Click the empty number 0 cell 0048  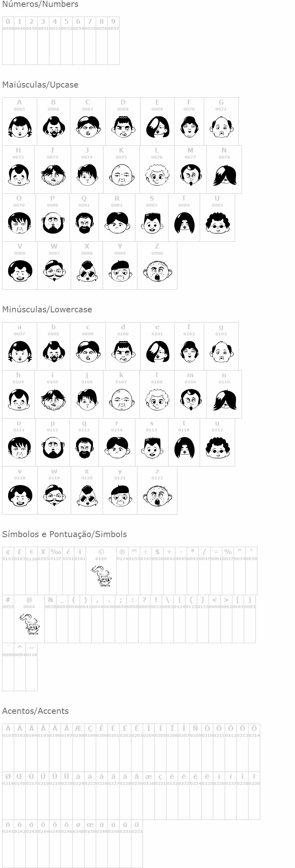[x=8, y=40]
